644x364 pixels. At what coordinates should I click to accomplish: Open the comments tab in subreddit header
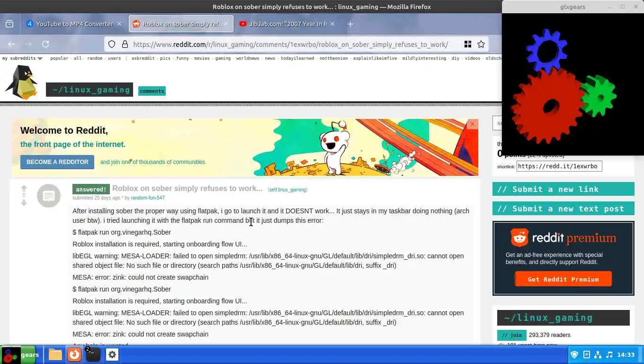(152, 91)
